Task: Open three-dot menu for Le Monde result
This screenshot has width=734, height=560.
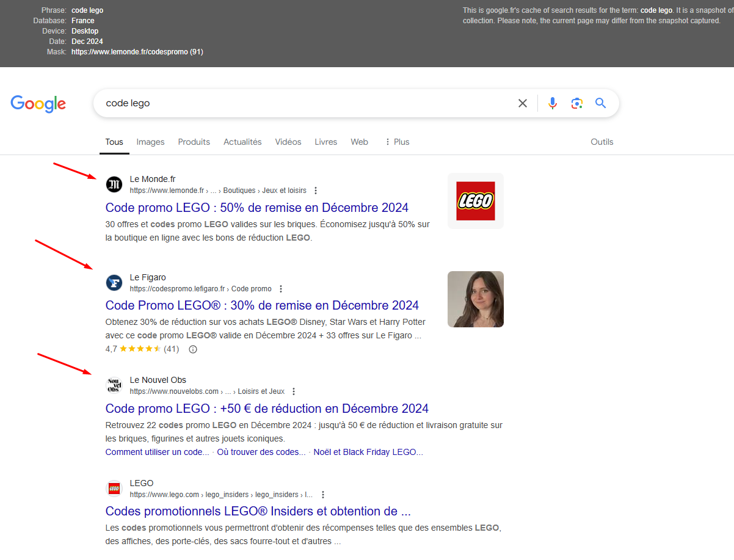Action: pyautogui.click(x=316, y=191)
